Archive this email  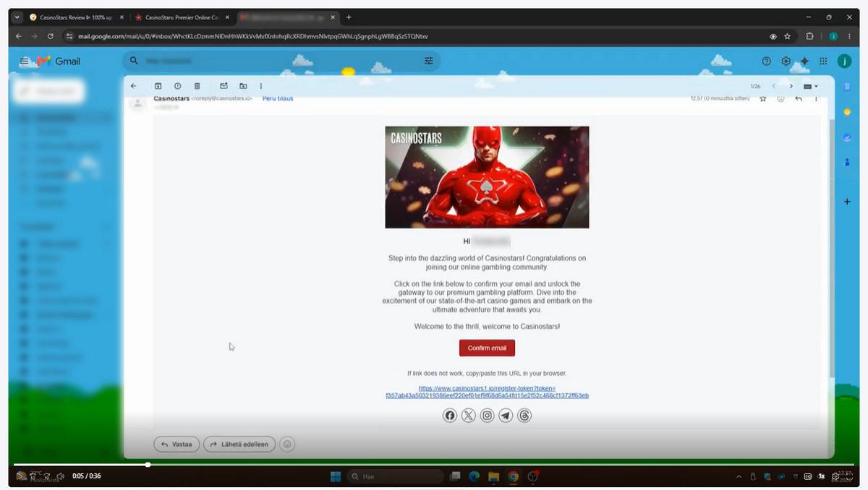point(158,86)
